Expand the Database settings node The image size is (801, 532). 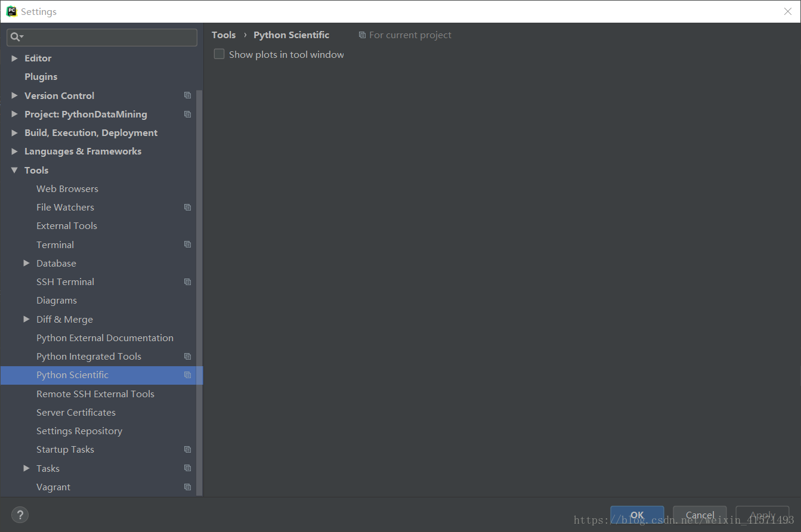click(26, 262)
